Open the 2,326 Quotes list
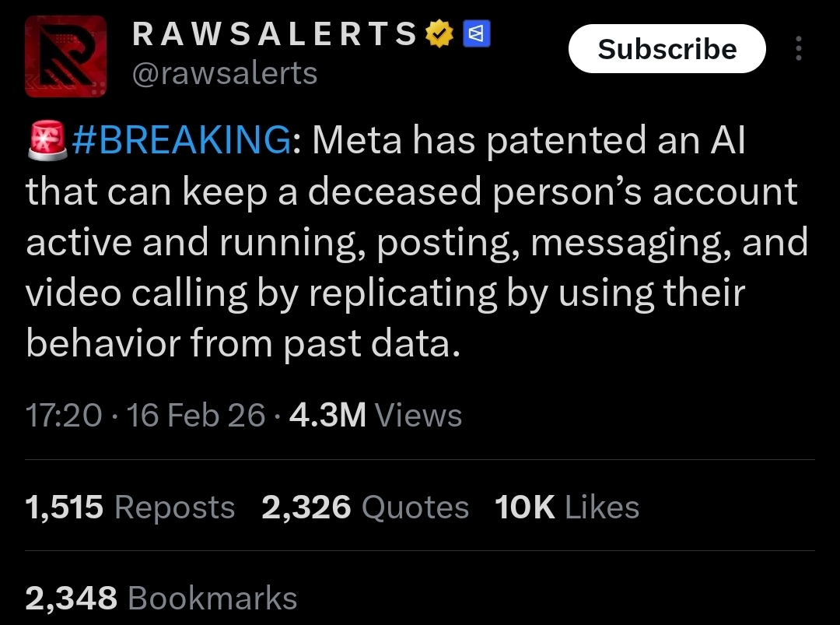 [366, 507]
